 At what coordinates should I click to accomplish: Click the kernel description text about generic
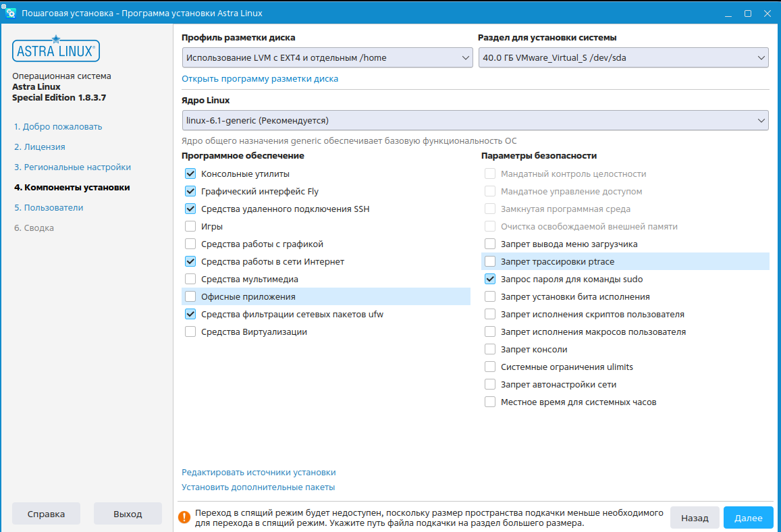click(349, 141)
